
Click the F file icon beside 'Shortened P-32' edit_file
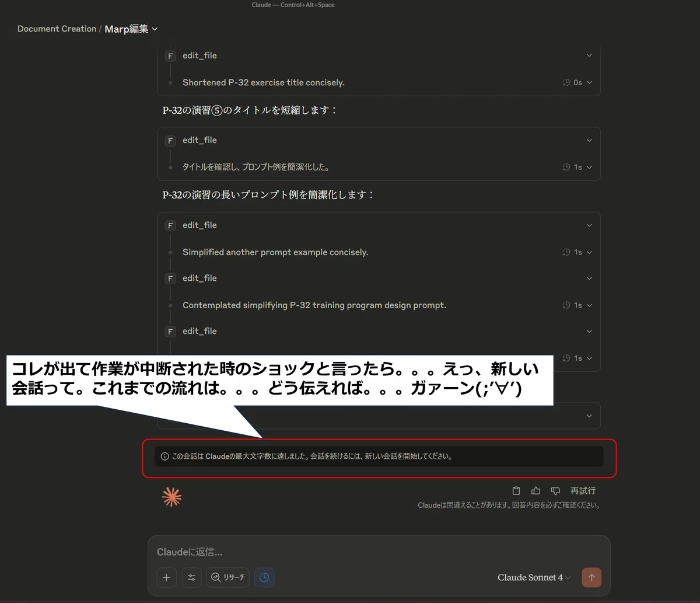170,56
